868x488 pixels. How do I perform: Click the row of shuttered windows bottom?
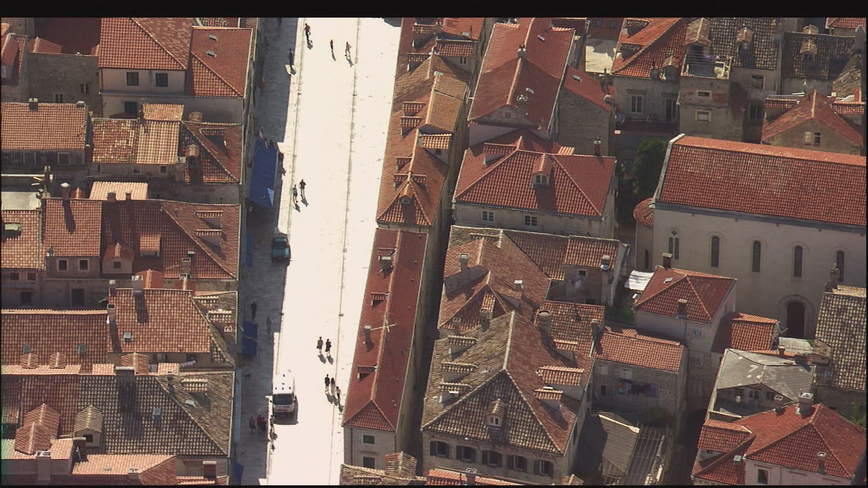[493, 456]
